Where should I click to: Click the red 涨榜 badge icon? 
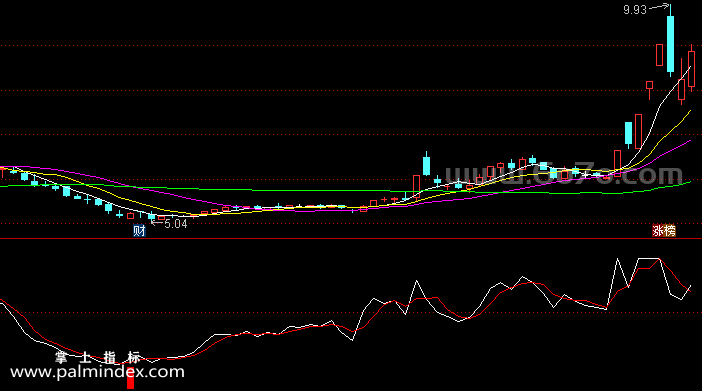pos(663,231)
